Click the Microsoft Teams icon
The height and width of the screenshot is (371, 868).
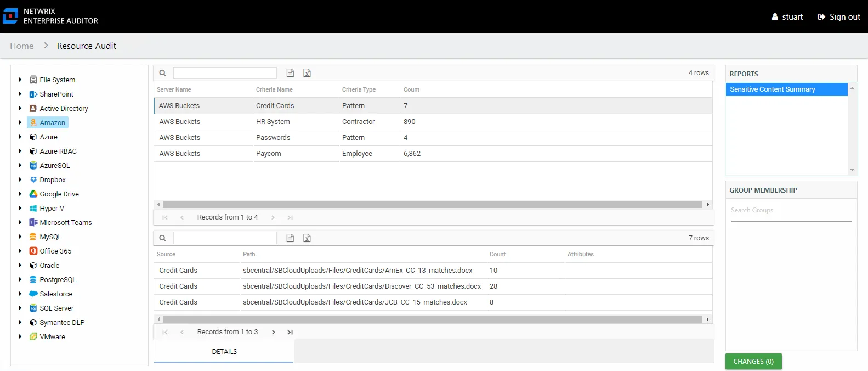(x=33, y=222)
